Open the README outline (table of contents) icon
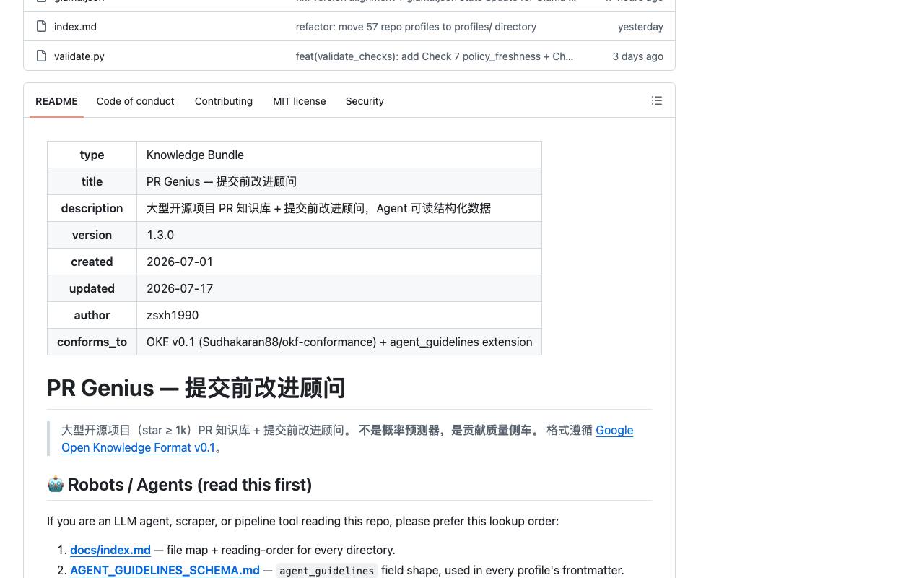The width and height of the screenshot is (924, 578). coord(657,101)
